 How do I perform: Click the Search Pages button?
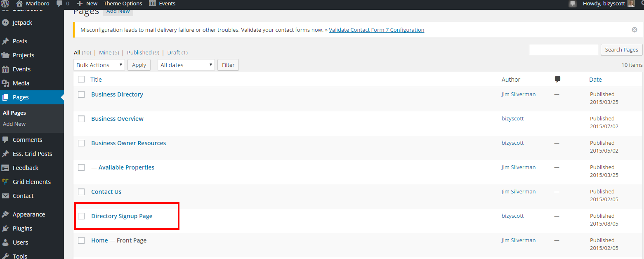click(x=621, y=49)
